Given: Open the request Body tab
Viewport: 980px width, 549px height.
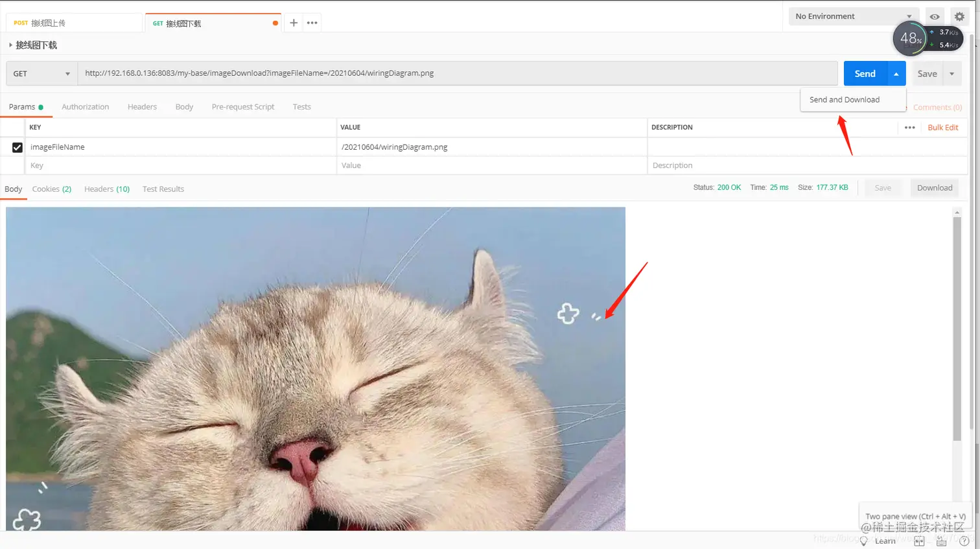Looking at the screenshot, I should tap(184, 107).
